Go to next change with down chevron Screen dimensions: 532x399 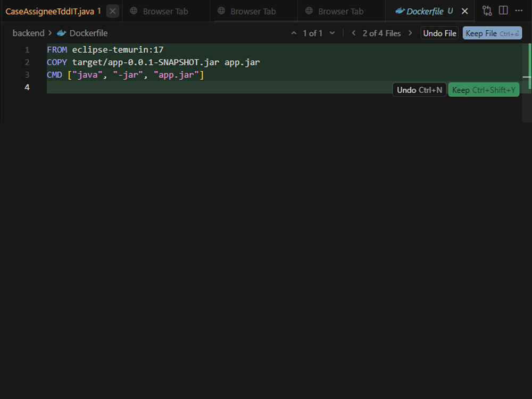[x=332, y=33]
